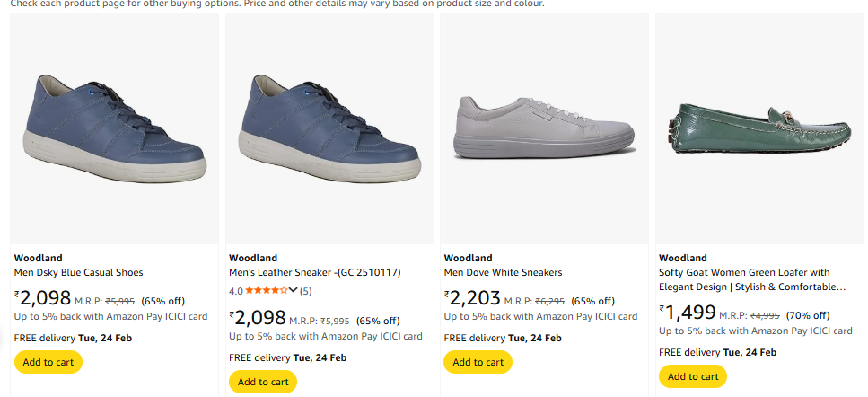The image size is (868, 397).
Task: Open Men Dsky Blue Casual Shoes title link
Action: coord(79,272)
